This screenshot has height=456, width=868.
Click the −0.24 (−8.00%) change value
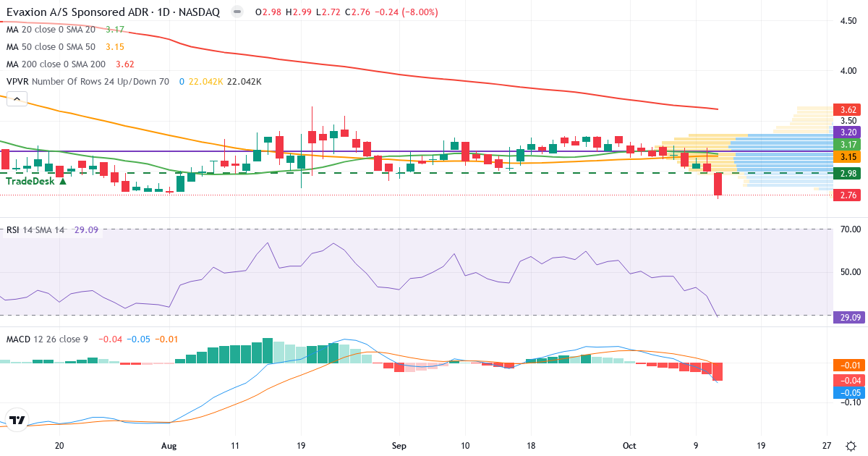[x=407, y=12]
